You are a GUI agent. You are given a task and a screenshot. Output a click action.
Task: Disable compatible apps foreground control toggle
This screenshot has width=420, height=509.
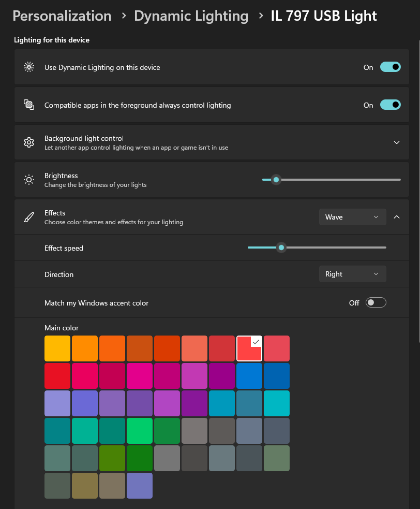coord(390,105)
